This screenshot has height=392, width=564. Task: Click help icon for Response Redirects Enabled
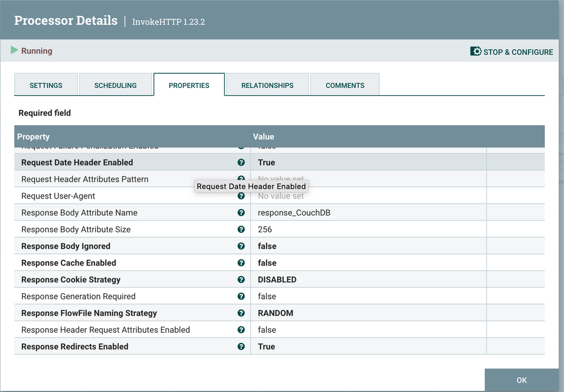(241, 346)
